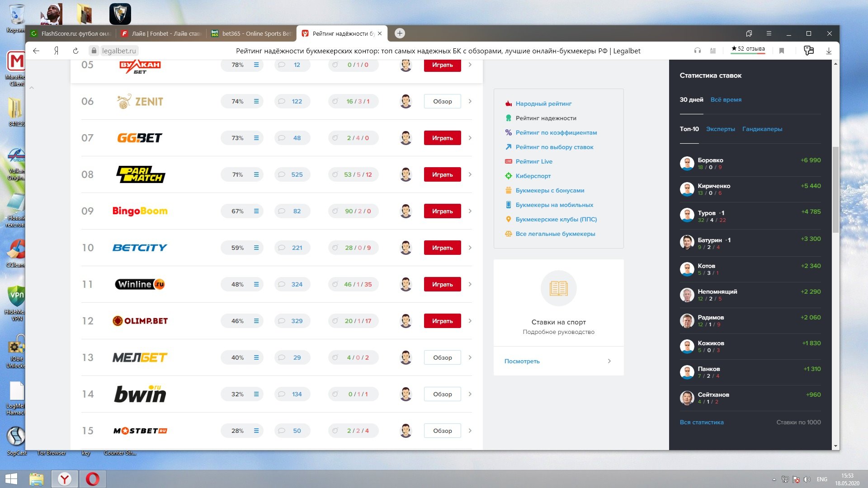Select the Гандикаперы tab
Viewport: 868px width, 488px height.
762,129
